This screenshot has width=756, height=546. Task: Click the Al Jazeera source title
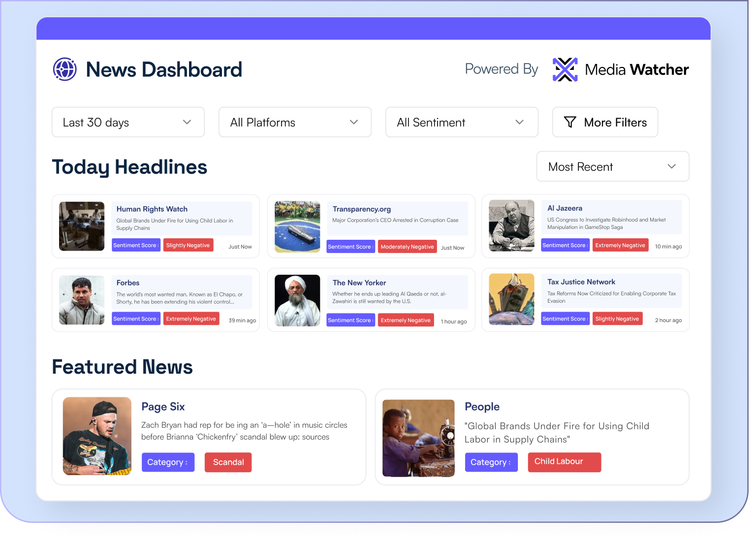coord(565,208)
